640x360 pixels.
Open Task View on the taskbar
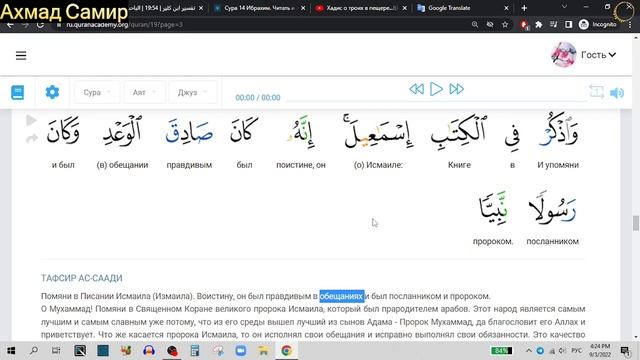tap(56, 351)
